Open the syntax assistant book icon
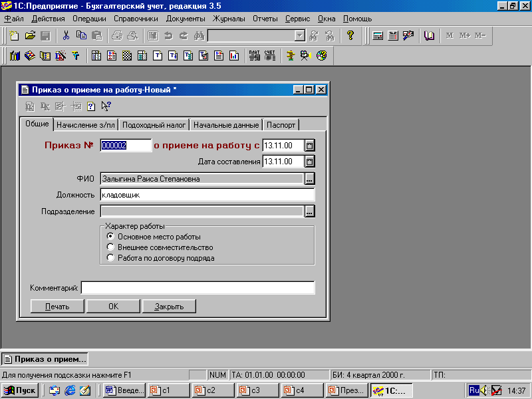This screenshot has width=532, height=399. click(x=429, y=36)
